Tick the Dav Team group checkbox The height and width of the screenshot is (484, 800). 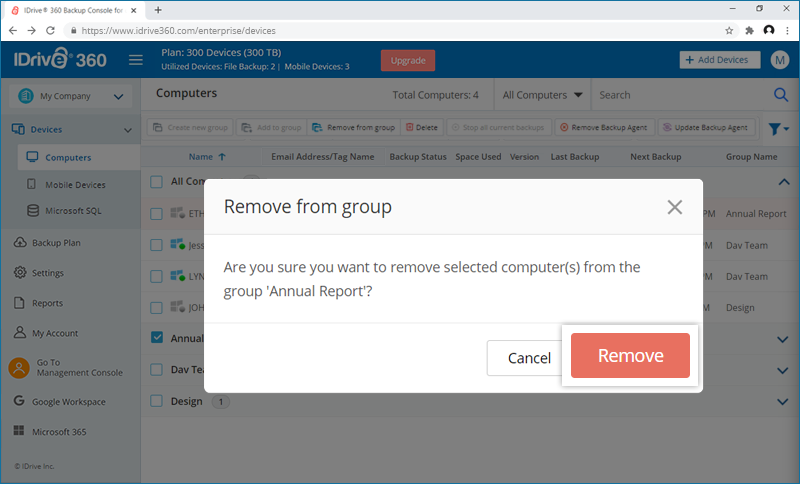coord(157,369)
